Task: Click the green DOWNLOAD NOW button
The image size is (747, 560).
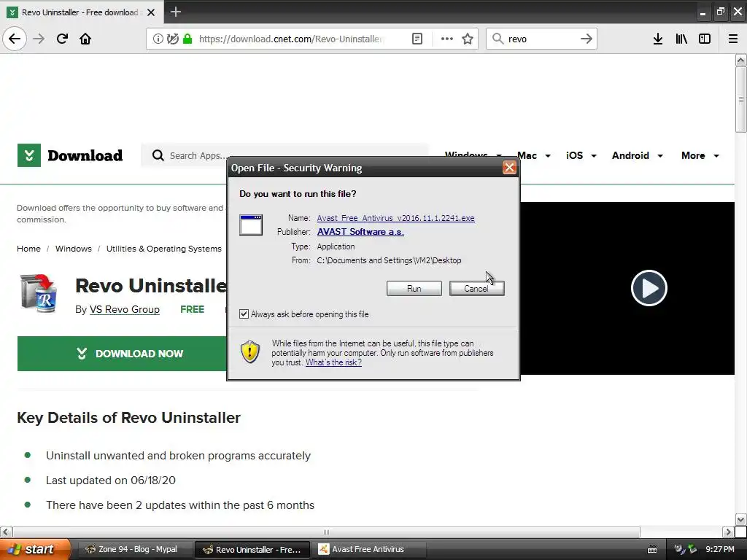Action: (x=122, y=354)
